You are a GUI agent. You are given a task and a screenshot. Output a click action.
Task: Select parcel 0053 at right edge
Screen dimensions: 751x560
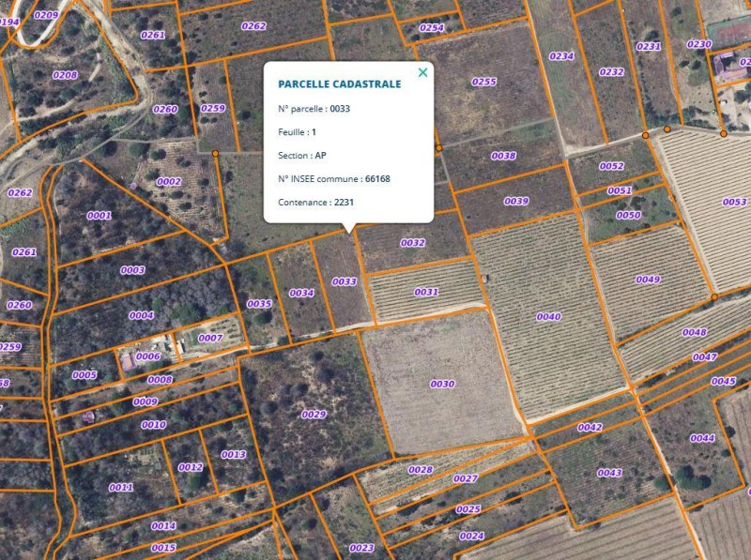[734, 203]
